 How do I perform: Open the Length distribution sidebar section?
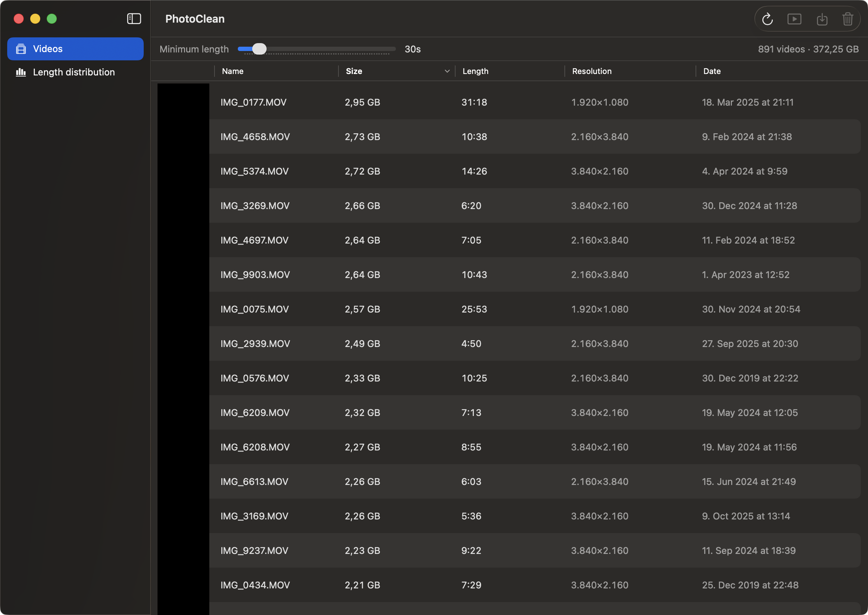point(75,72)
